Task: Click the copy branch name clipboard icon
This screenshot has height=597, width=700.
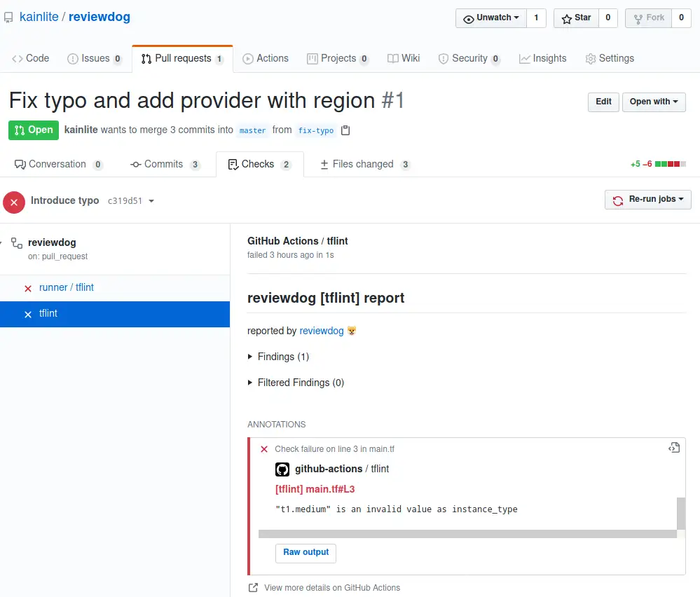Action: tap(345, 130)
